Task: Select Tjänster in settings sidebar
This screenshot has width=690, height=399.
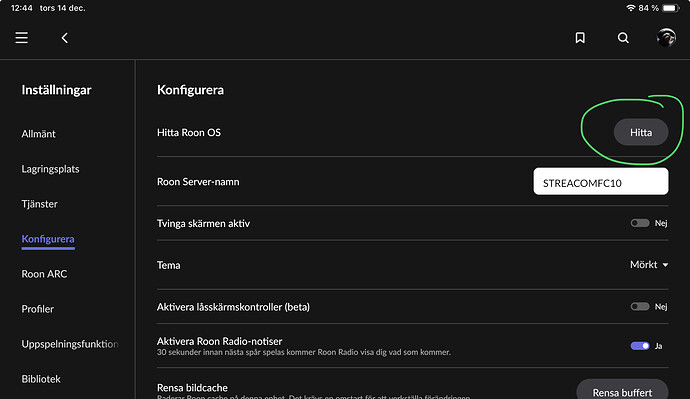Action: click(40, 204)
